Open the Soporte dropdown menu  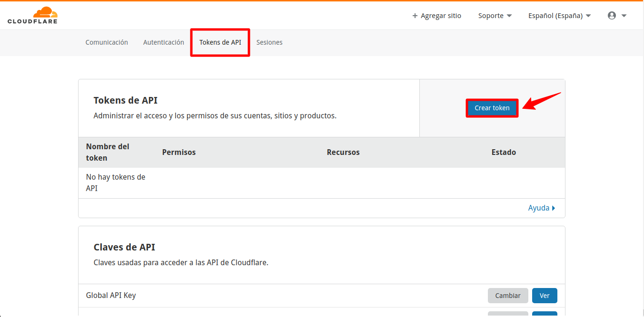[495, 16]
